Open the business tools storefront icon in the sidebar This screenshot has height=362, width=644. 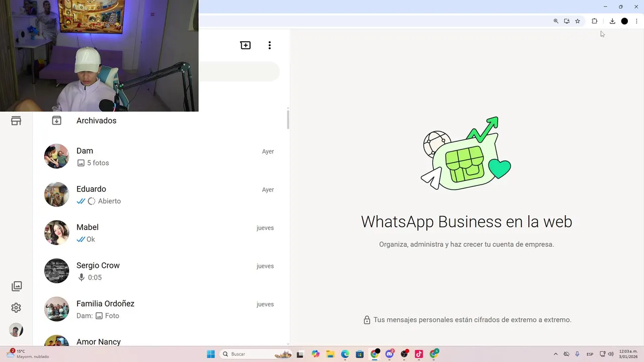(x=16, y=121)
